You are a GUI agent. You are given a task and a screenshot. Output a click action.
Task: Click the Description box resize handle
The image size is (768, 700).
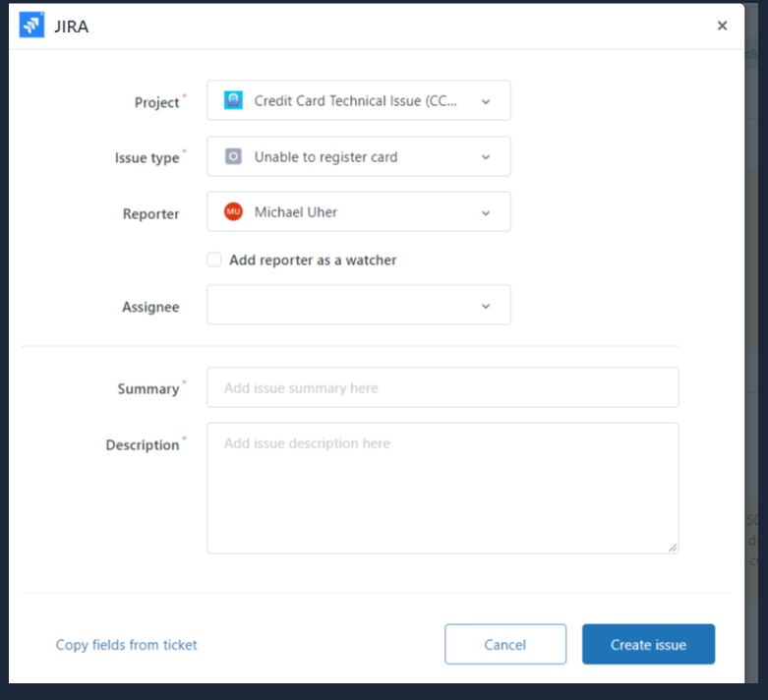point(673,548)
